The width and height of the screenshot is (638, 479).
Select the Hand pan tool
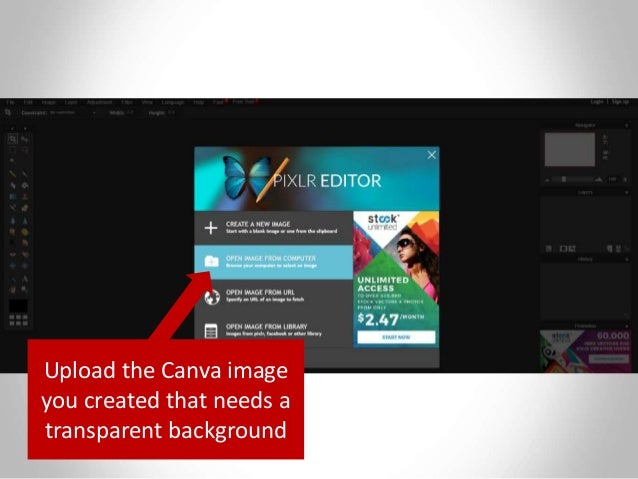pyautogui.click(x=13, y=290)
